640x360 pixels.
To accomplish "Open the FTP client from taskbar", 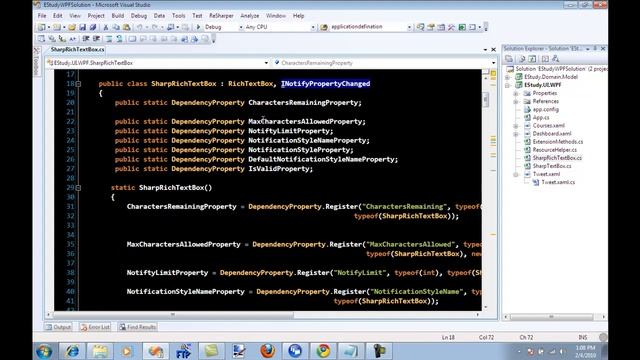I will (184, 351).
